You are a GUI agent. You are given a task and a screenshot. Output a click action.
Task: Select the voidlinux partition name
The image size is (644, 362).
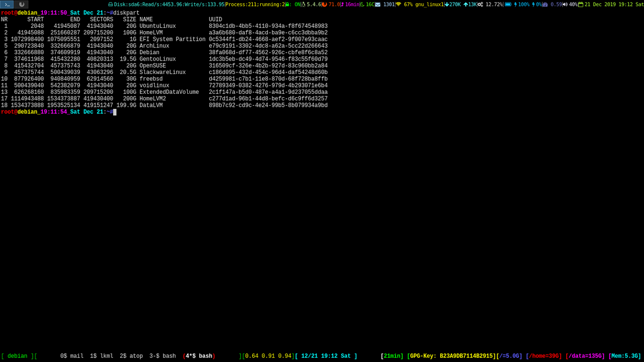pos(154,85)
